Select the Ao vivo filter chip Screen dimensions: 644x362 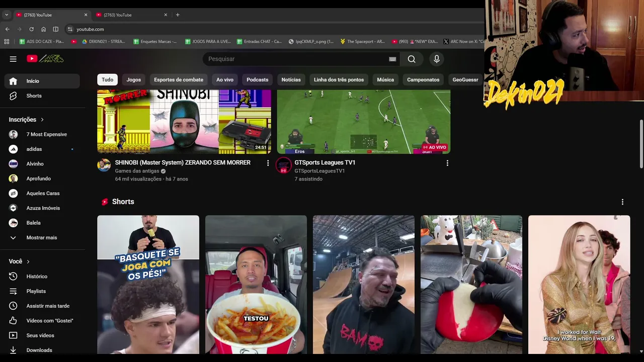[x=225, y=79]
